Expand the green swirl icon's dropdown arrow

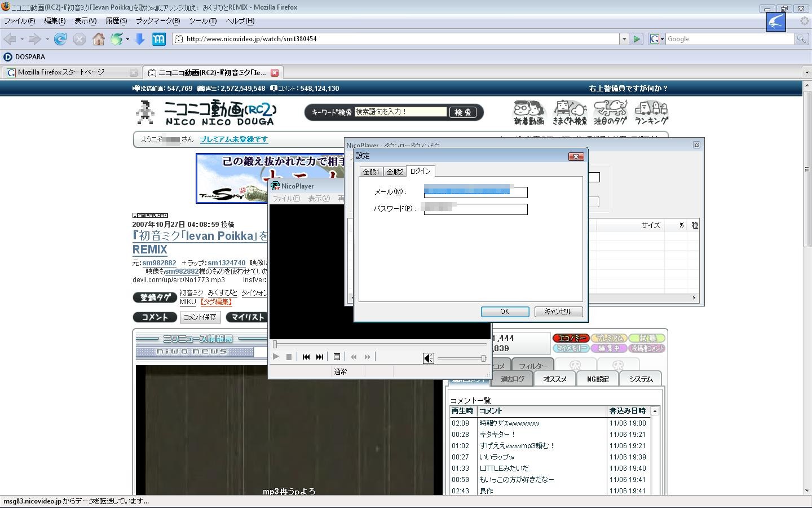click(x=127, y=39)
